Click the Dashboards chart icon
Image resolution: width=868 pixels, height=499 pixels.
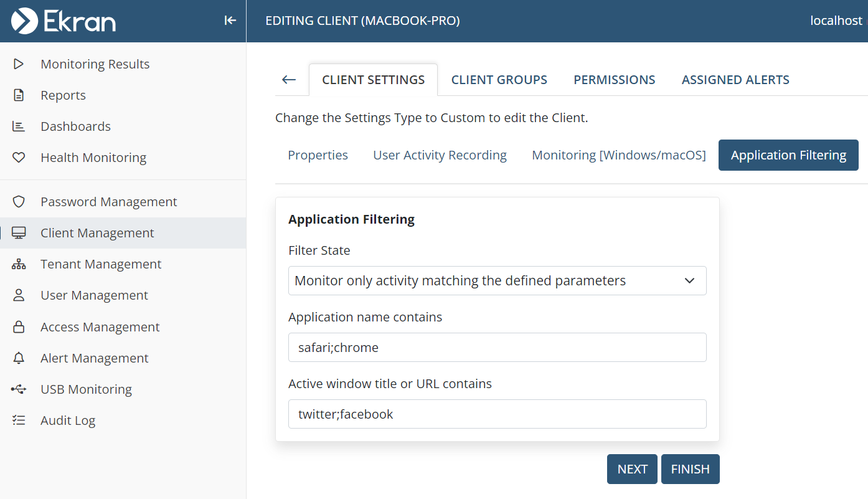19,126
